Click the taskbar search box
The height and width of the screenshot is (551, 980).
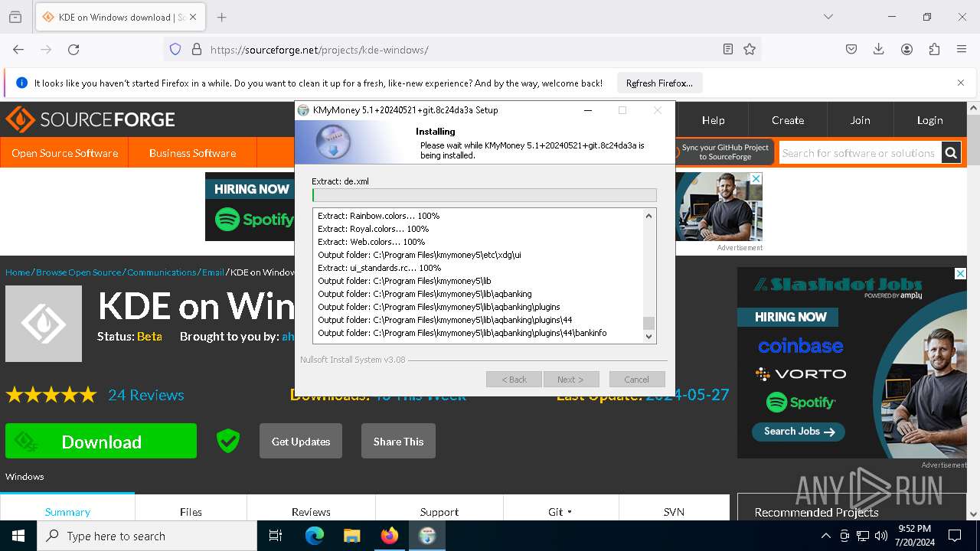point(147,536)
